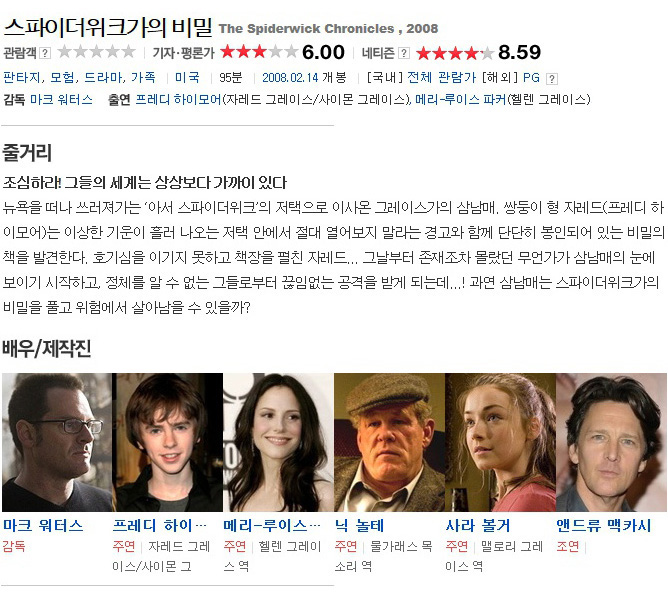Click the gray 관람객 star rating
Image resolution: width=668 pixels, height=594 pixels.
[x=96, y=52]
